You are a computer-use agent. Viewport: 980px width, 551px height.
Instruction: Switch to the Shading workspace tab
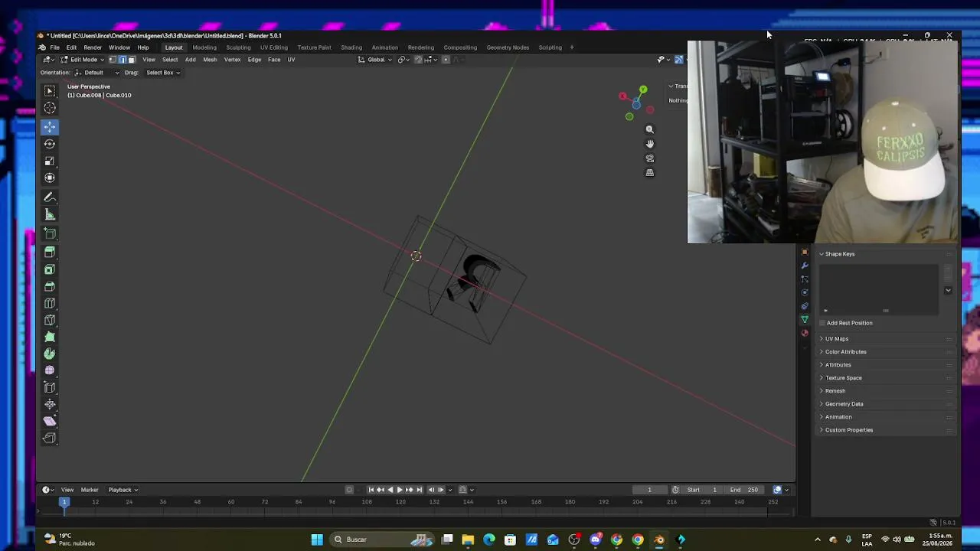[x=351, y=47]
